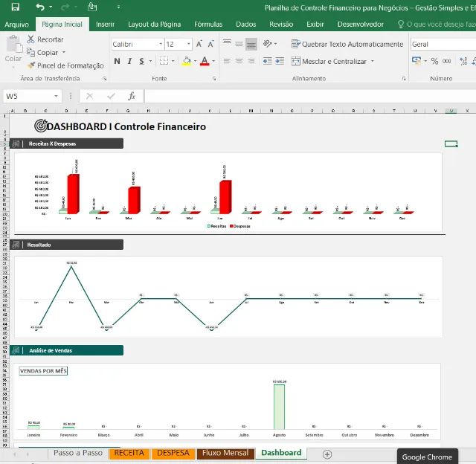Click the Bottom Align icon

tap(251, 45)
